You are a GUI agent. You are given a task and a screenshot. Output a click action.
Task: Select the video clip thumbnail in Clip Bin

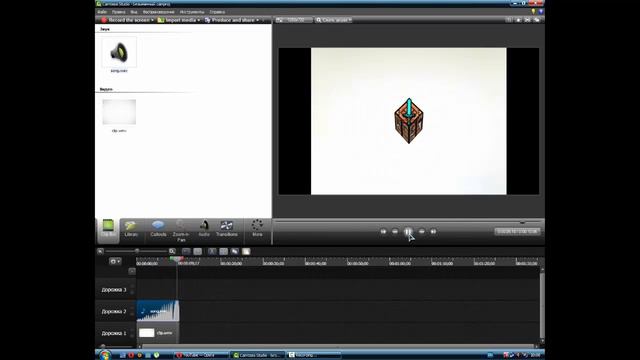(119, 112)
